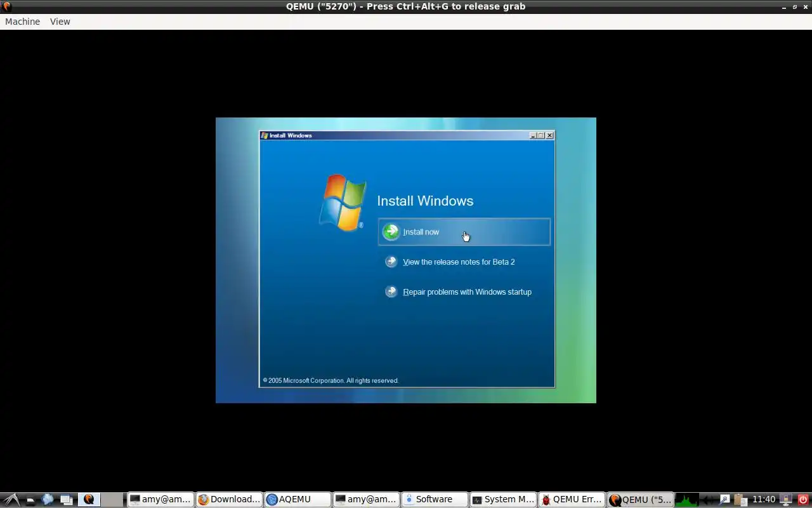812x508 pixels.
Task: Click the Install now button
Action: click(x=464, y=232)
